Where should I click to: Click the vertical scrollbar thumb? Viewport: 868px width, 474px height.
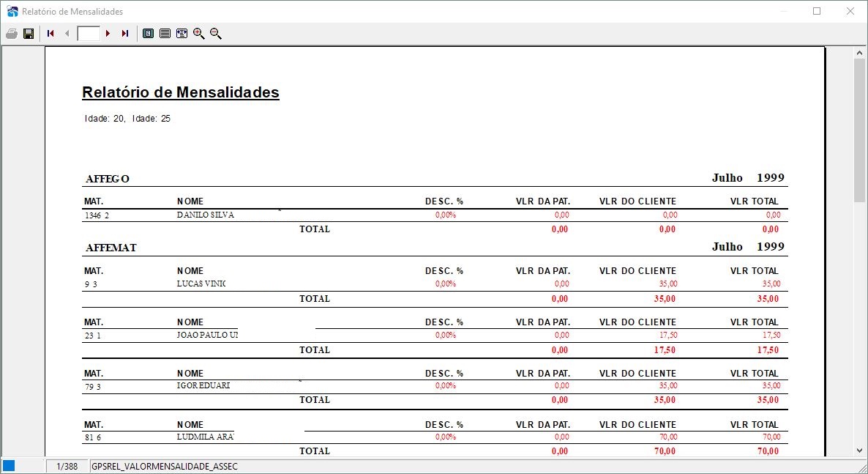[859, 130]
